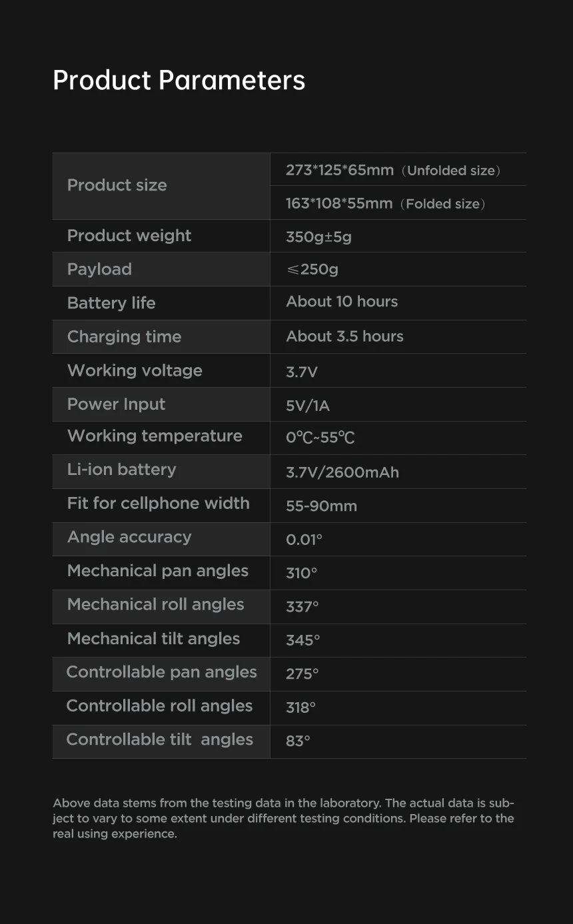
Task: Select the Fit for cellphone width label
Action: click(x=159, y=503)
